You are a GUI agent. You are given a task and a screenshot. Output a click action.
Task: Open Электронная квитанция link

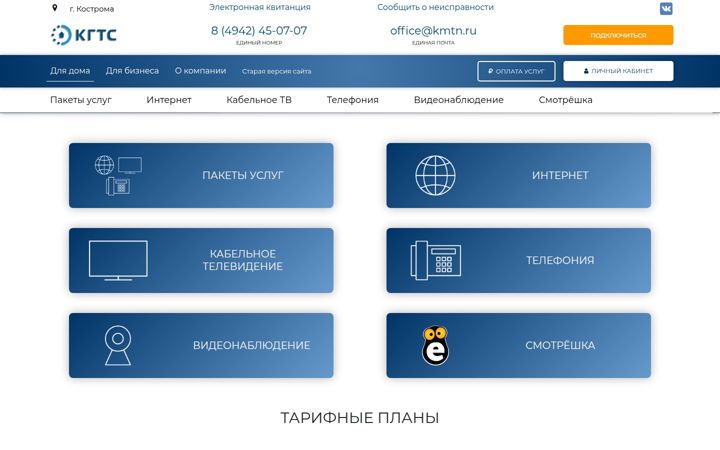click(x=259, y=7)
